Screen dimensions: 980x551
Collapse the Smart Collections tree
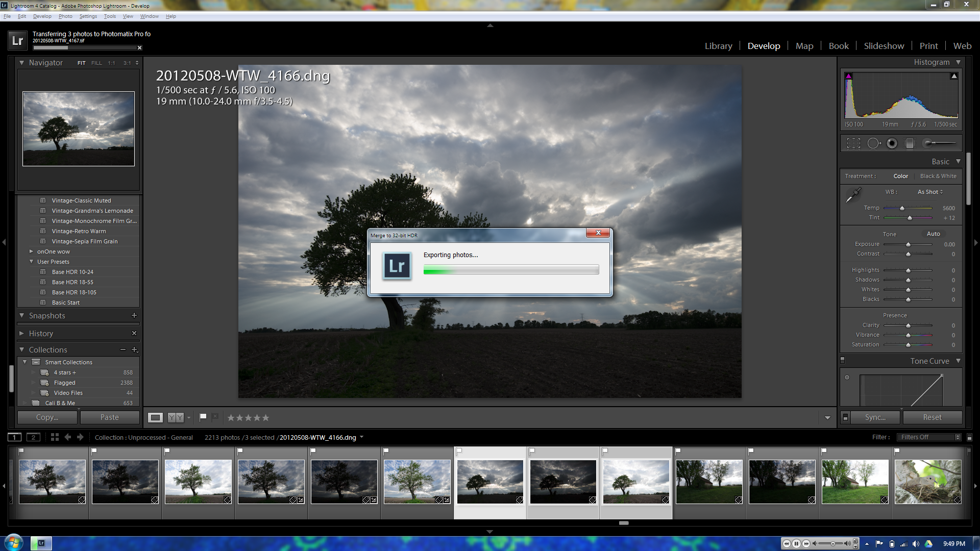pyautogui.click(x=24, y=362)
